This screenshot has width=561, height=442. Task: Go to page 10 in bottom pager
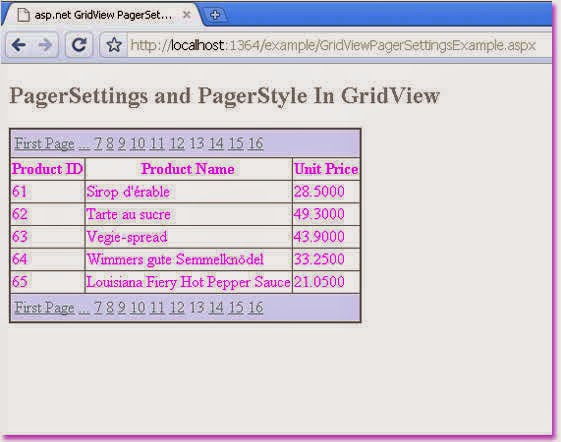coord(138,307)
